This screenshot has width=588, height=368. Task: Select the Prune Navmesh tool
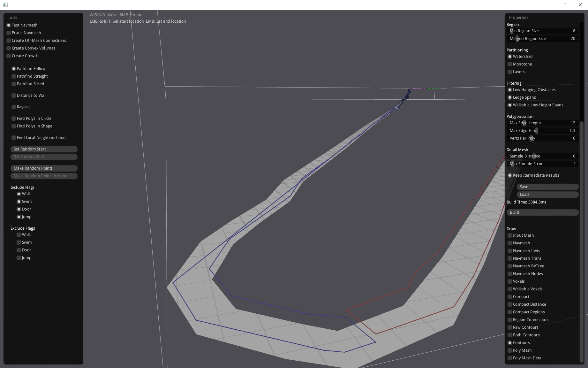pyautogui.click(x=8, y=33)
